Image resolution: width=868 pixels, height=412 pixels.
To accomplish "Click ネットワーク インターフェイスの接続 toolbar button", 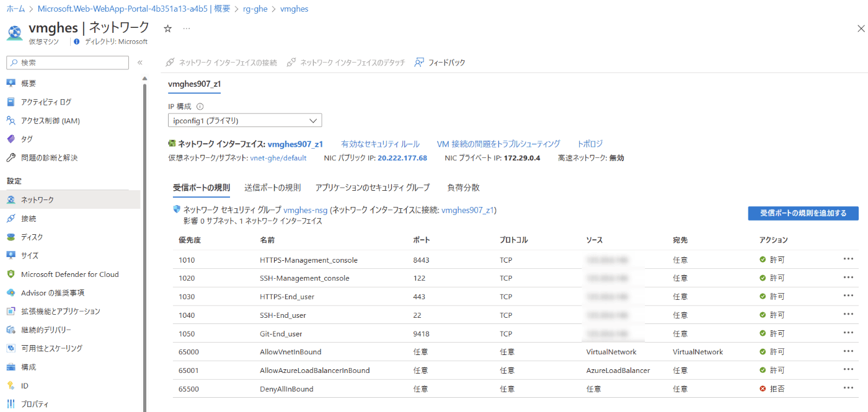I will (221, 63).
